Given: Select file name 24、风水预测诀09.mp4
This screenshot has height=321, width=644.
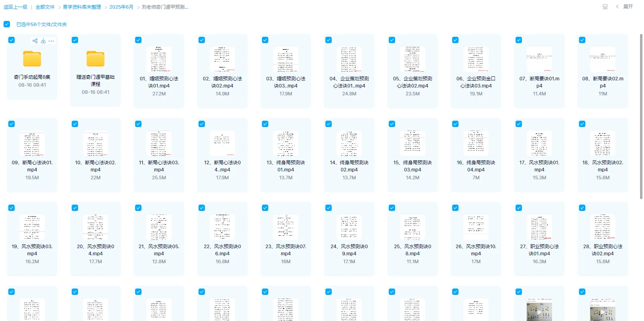Looking at the screenshot, I should (x=349, y=250).
